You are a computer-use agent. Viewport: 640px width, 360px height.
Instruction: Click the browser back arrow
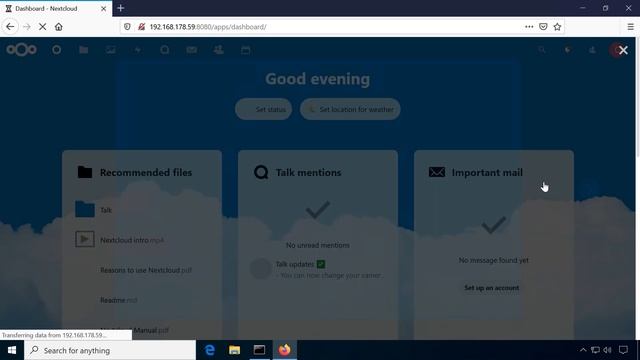click(x=10, y=27)
